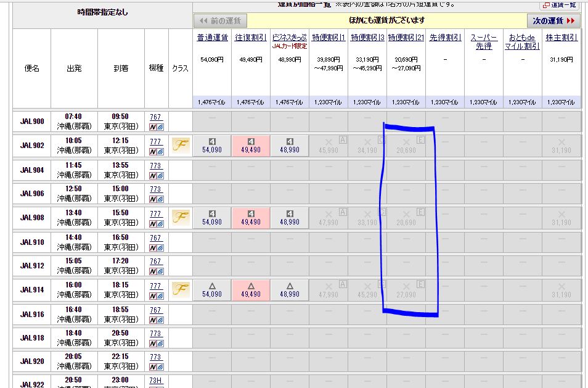Select JAL914 ビジネスきっぷ fare 48,990

(290, 290)
